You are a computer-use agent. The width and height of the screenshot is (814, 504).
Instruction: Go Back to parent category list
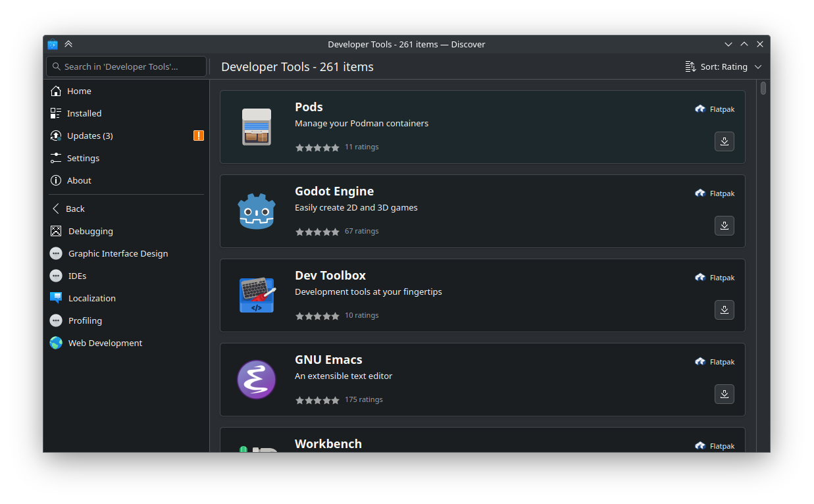click(x=126, y=209)
